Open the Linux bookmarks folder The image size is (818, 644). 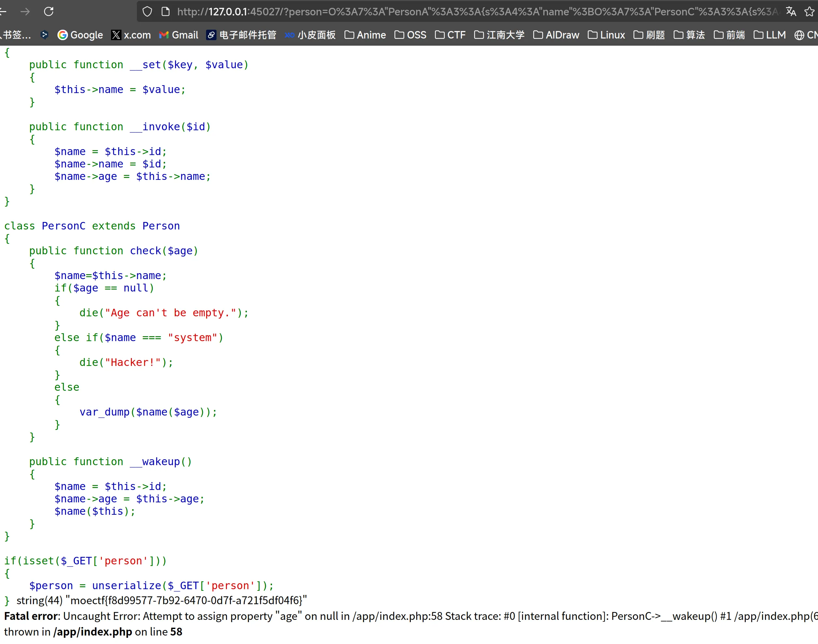point(606,35)
